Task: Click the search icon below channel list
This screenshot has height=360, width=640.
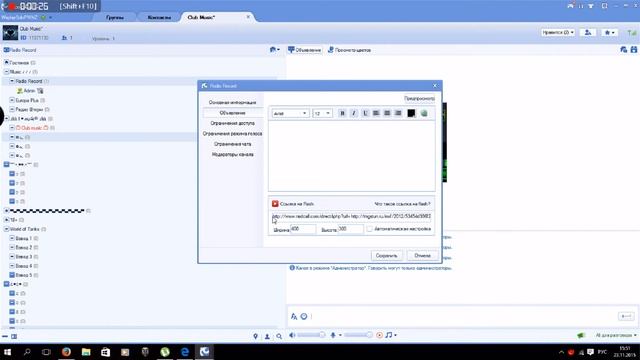Action: tap(279, 336)
